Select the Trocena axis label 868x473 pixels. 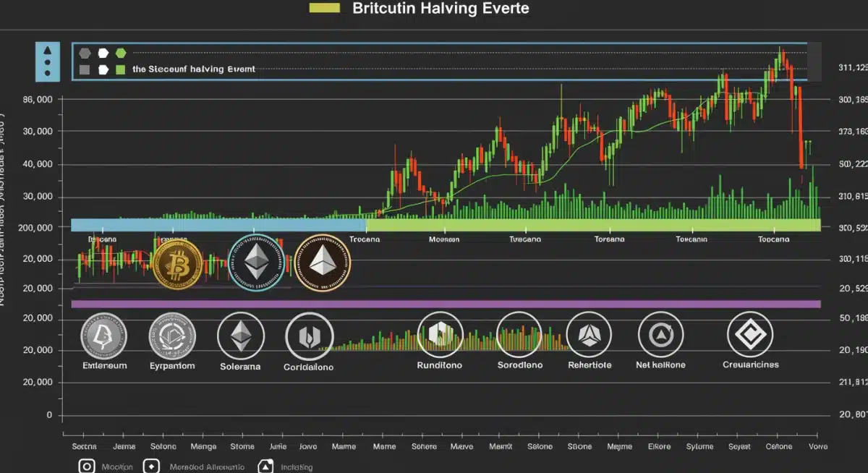point(365,239)
